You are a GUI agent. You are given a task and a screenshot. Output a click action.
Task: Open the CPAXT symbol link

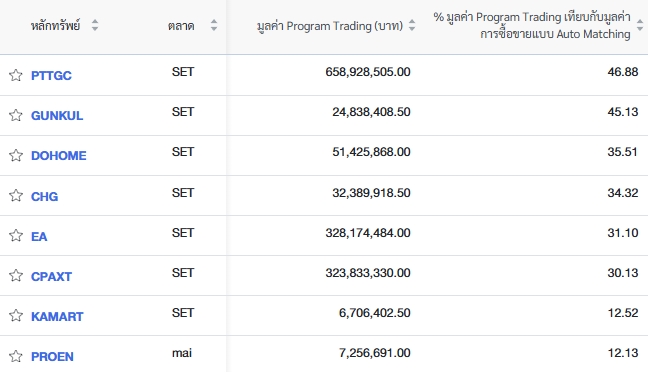[x=51, y=277]
